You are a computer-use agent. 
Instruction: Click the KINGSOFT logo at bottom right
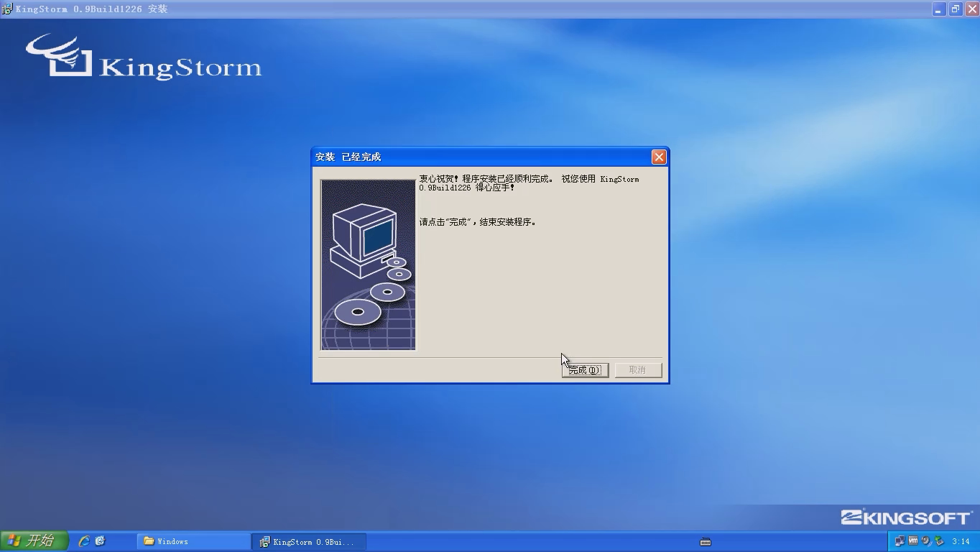pos(906,517)
